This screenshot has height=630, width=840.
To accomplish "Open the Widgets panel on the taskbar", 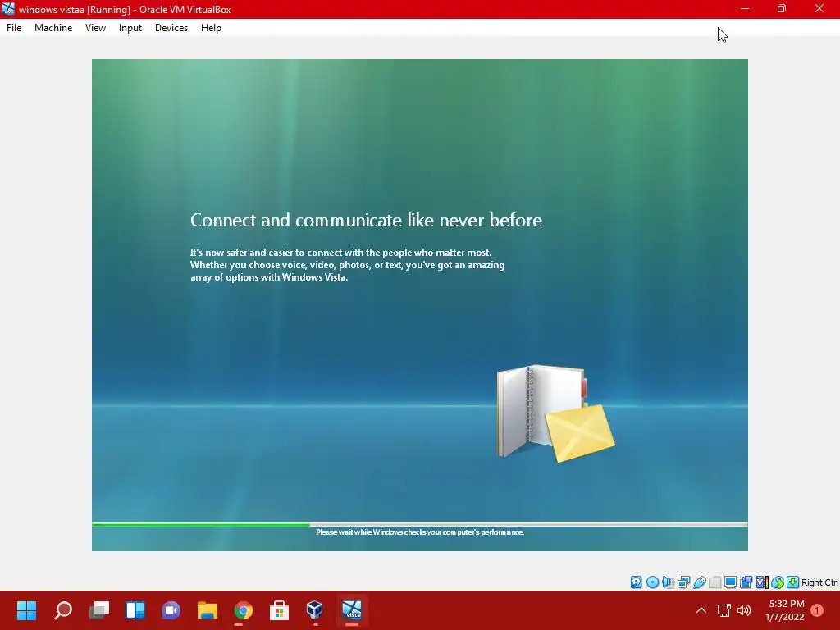I will [135, 610].
